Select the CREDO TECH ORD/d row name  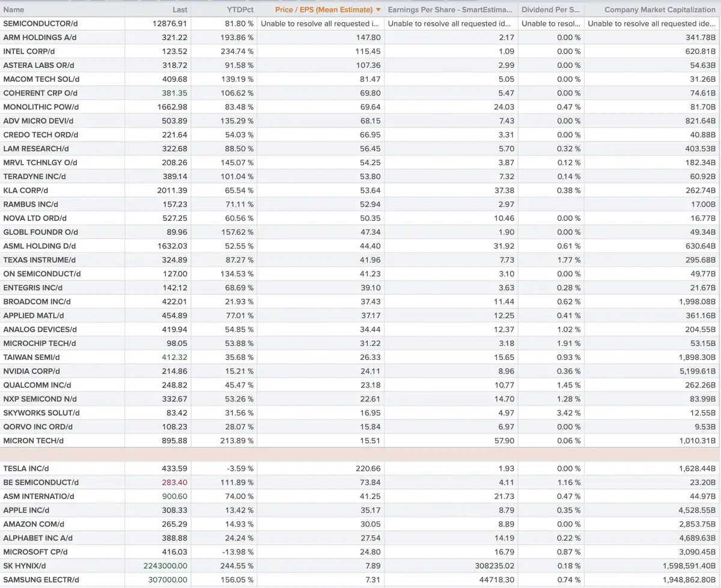[x=41, y=135]
